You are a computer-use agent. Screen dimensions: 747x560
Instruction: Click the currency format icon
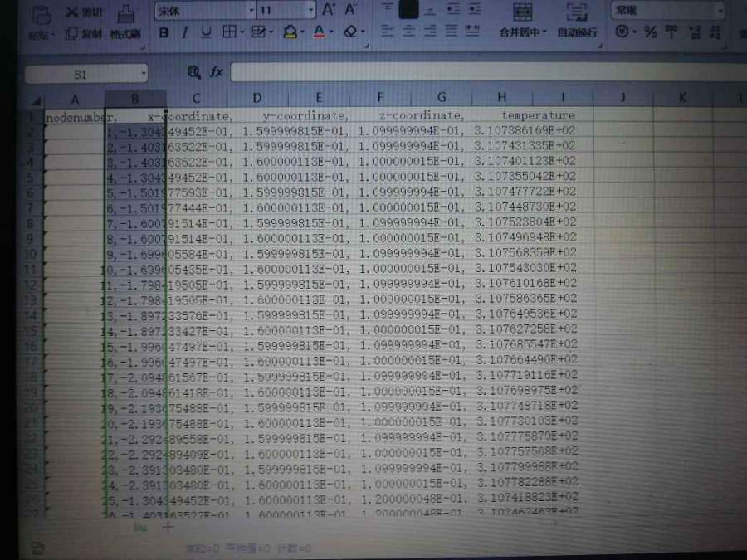point(622,32)
